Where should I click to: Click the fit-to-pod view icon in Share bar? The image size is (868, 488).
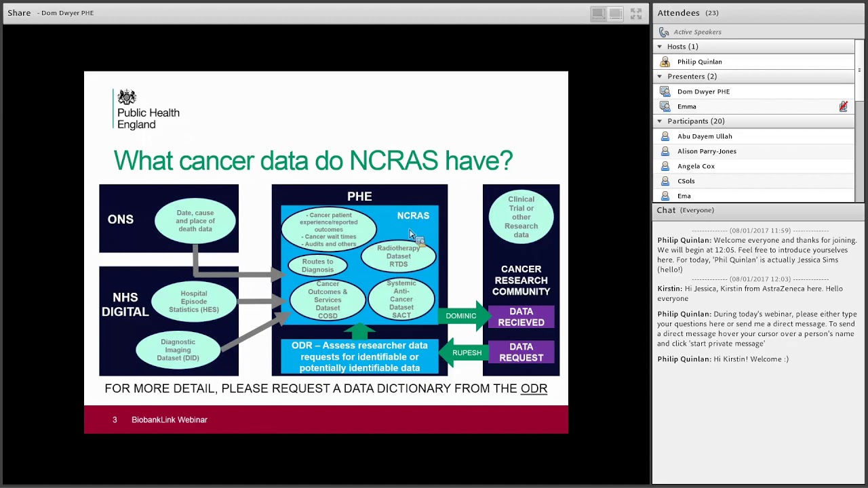[598, 13]
